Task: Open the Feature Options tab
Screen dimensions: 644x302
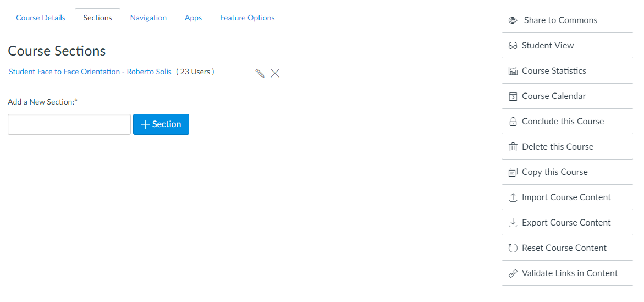Action: [x=247, y=18]
